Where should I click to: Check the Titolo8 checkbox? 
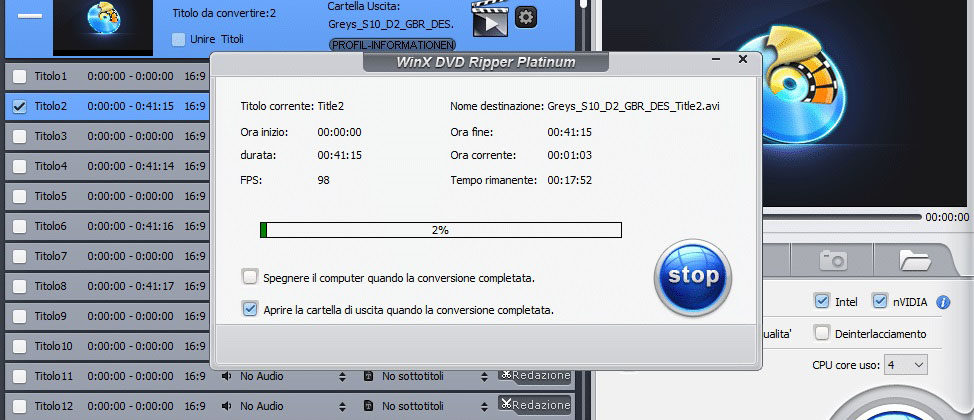pos(20,286)
